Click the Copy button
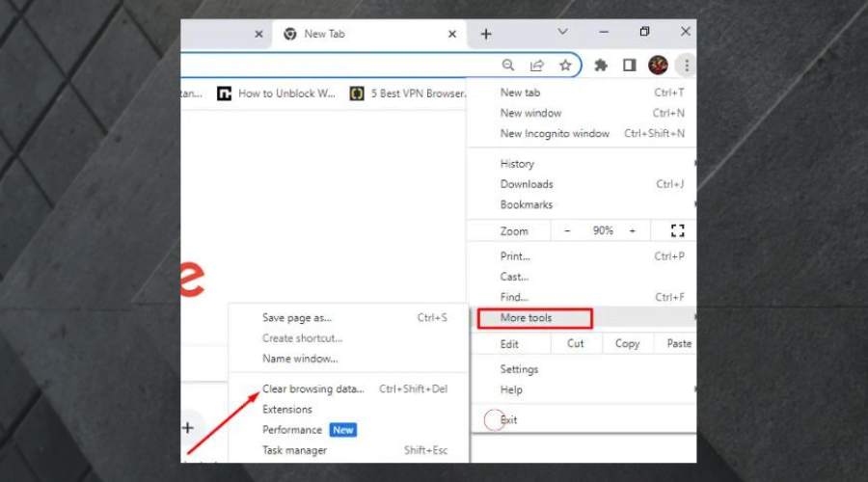The height and width of the screenshot is (482, 868). coord(627,343)
